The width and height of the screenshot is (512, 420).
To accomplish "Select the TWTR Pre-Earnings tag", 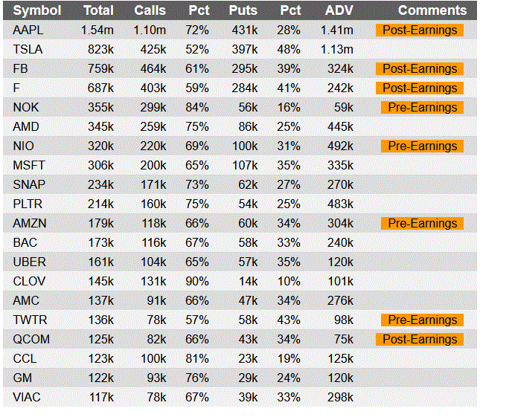I will click(422, 320).
